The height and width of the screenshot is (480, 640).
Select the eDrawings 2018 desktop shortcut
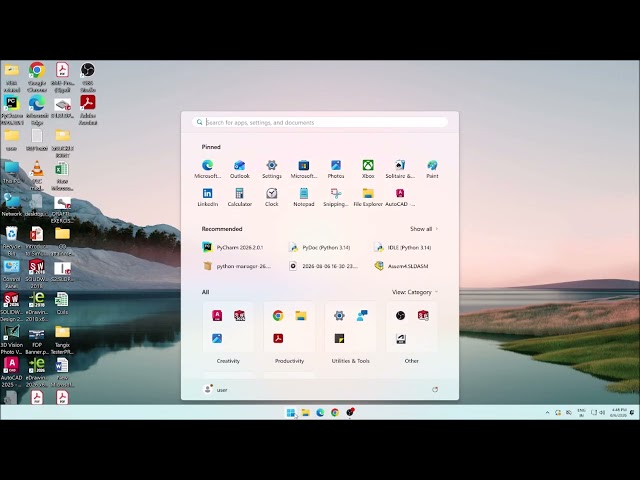(x=37, y=307)
